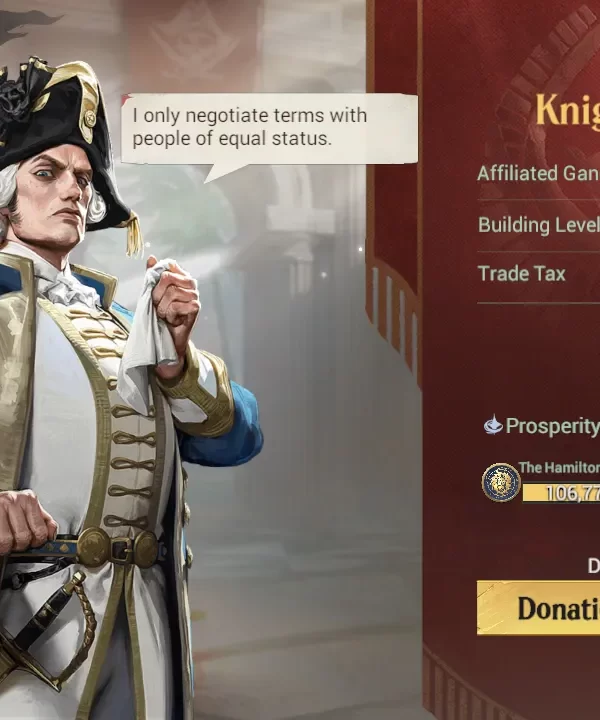Image resolution: width=600 pixels, height=720 pixels.
Task: Select the Building Level row
Action: (x=538, y=225)
